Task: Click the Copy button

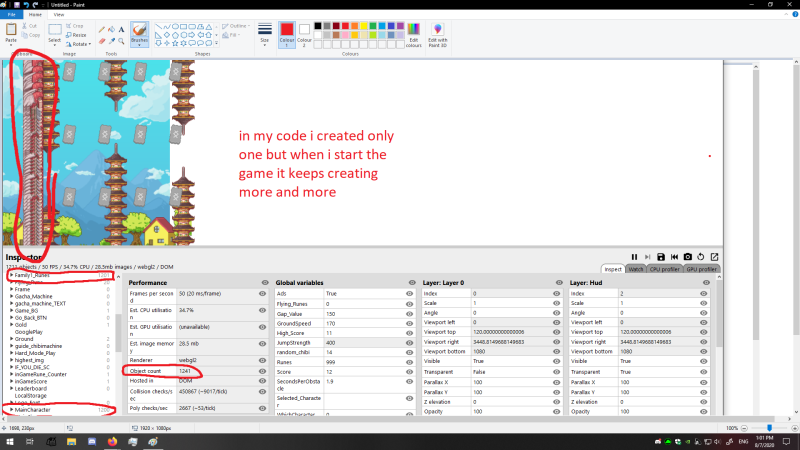Action: 31,35
